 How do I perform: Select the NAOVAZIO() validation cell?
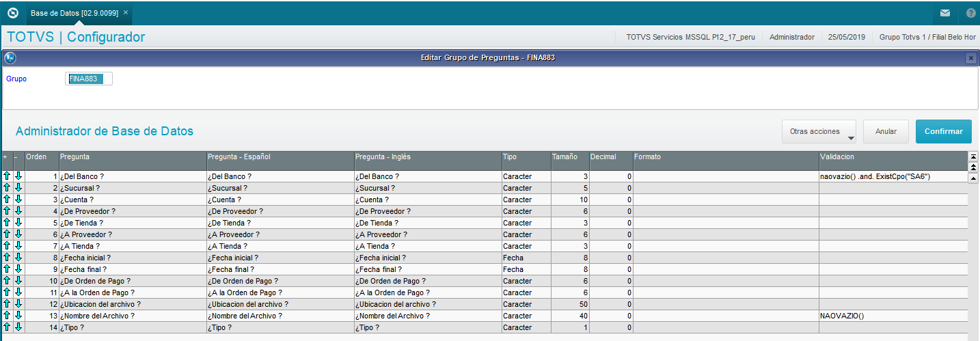(893, 316)
